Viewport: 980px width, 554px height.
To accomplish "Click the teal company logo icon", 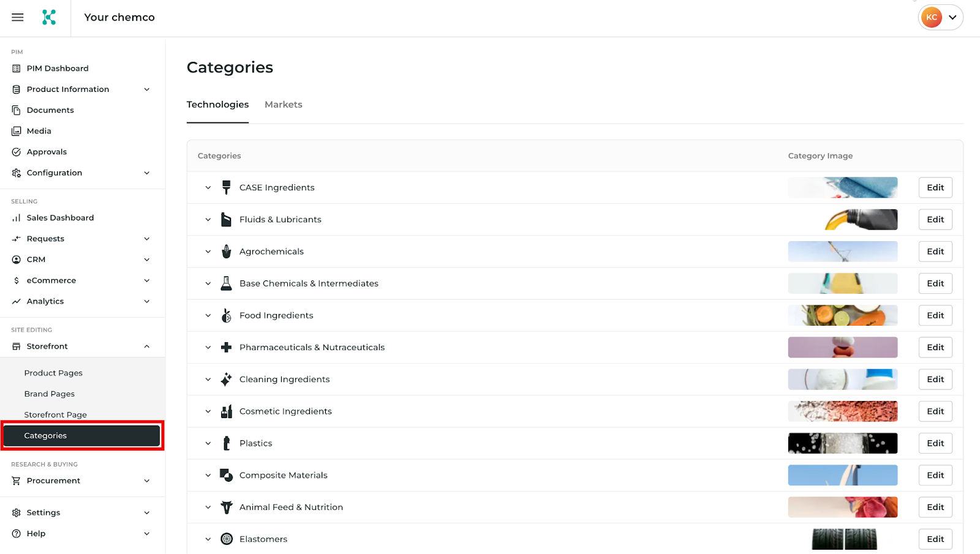I will [49, 17].
